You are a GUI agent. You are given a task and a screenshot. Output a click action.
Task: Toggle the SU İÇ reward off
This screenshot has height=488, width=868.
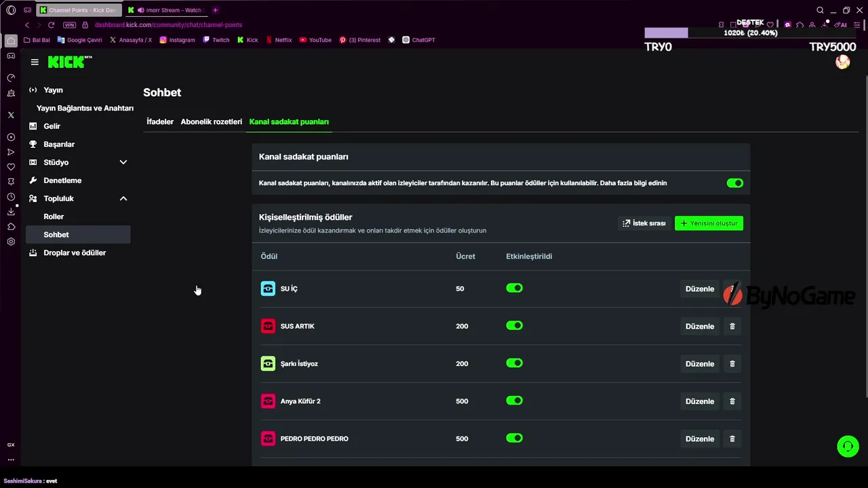514,288
